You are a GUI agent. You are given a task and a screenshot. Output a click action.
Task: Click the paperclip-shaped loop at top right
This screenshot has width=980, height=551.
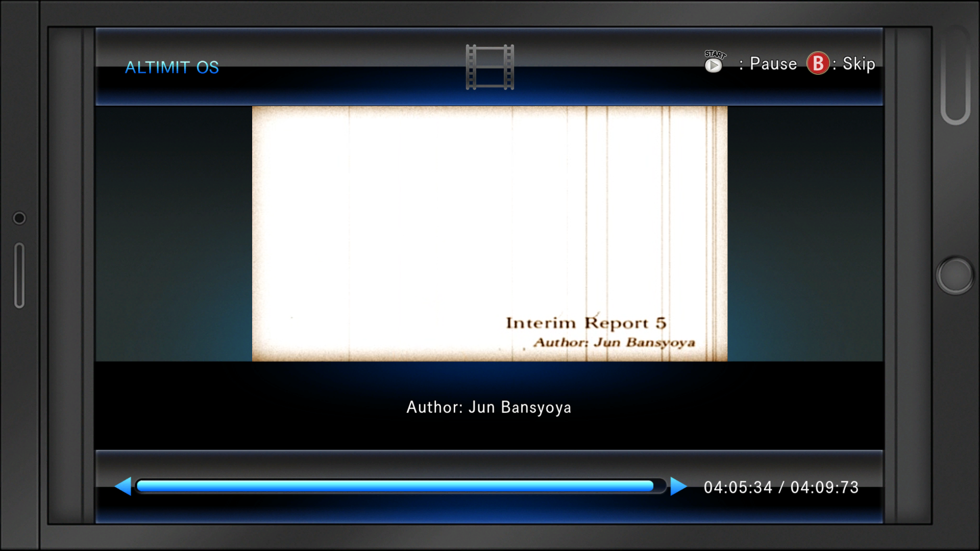(x=955, y=77)
